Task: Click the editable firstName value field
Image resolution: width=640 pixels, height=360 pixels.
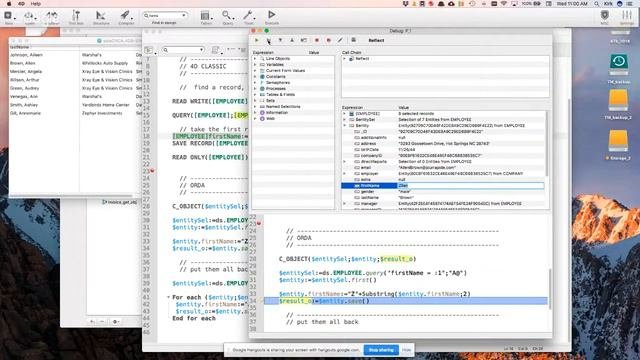Action: 471,186
